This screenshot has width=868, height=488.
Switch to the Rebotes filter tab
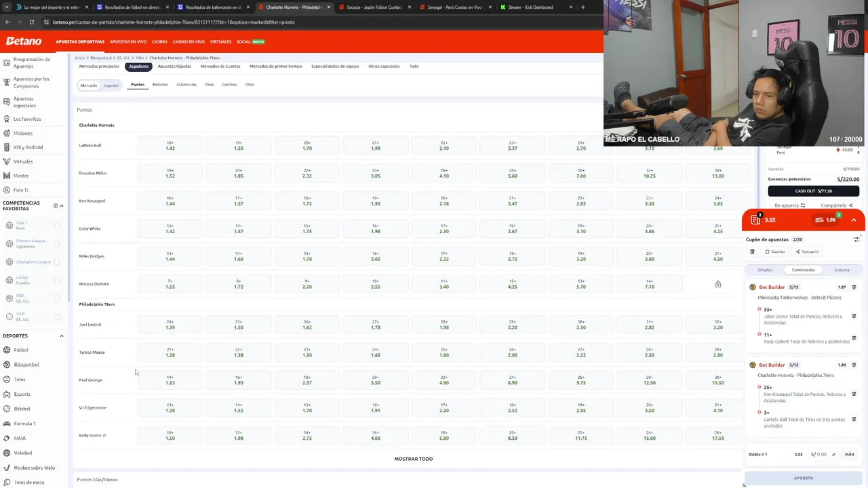160,85
